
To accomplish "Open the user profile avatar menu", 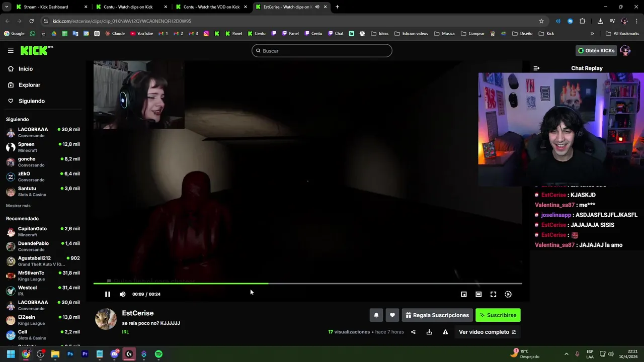I will click(625, 51).
